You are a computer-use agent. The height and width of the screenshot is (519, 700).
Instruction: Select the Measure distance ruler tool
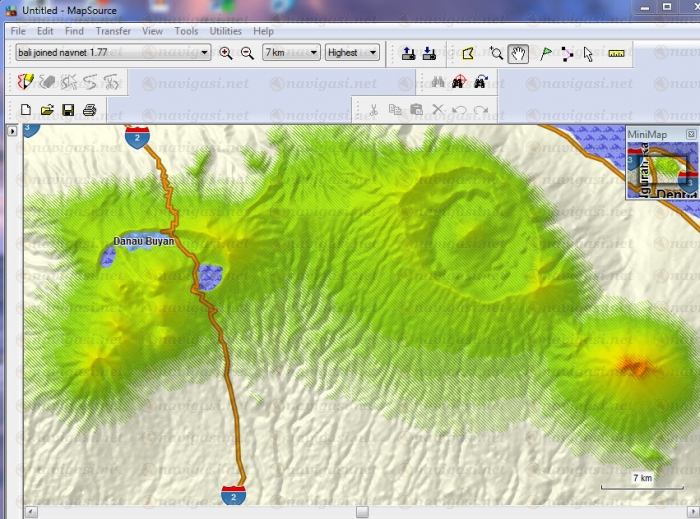pos(616,53)
